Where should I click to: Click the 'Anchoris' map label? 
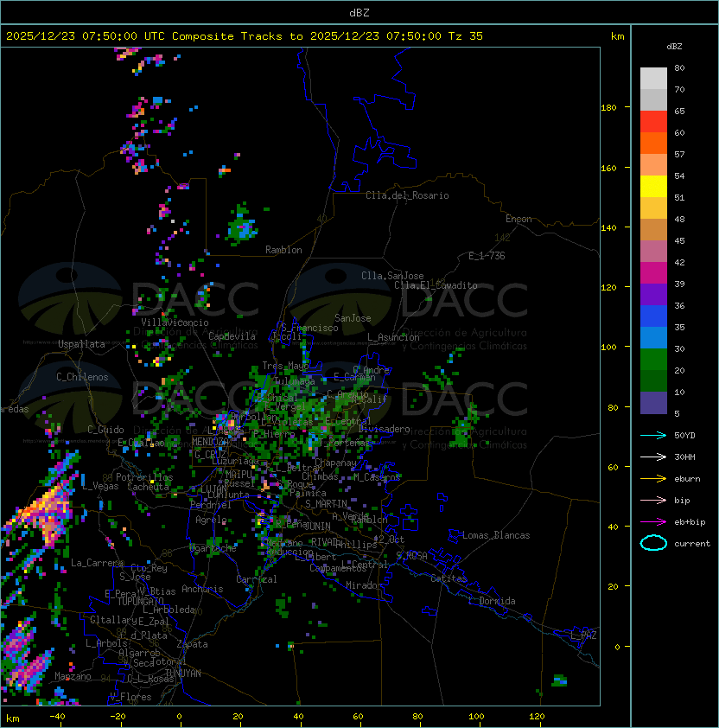202,589
